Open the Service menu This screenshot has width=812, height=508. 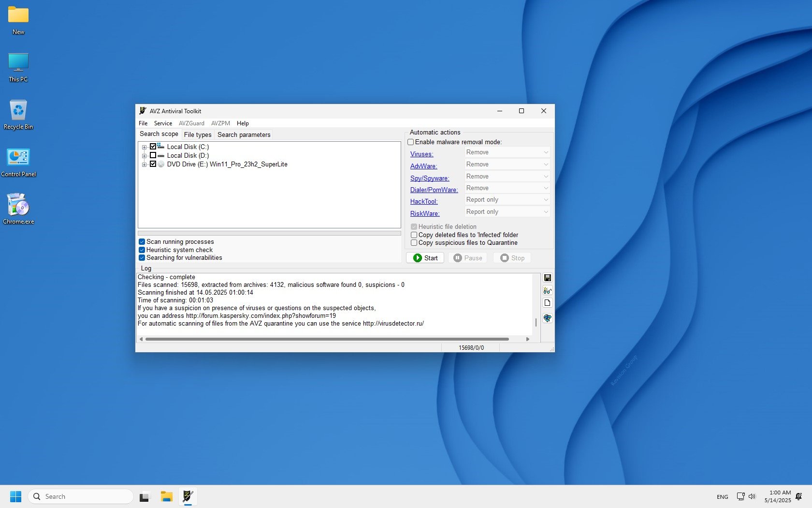click(163, 123)
